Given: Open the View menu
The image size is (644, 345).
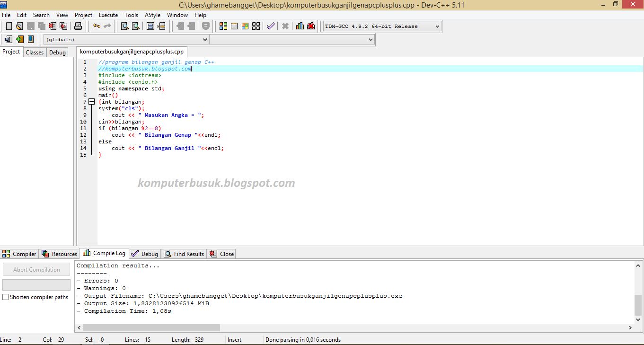Looking at the screenshot, I should point(62,15).
